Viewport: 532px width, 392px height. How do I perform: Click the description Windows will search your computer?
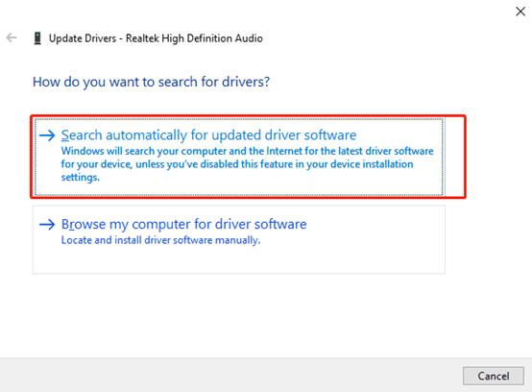pyautogui.click(x=247, y=164)
